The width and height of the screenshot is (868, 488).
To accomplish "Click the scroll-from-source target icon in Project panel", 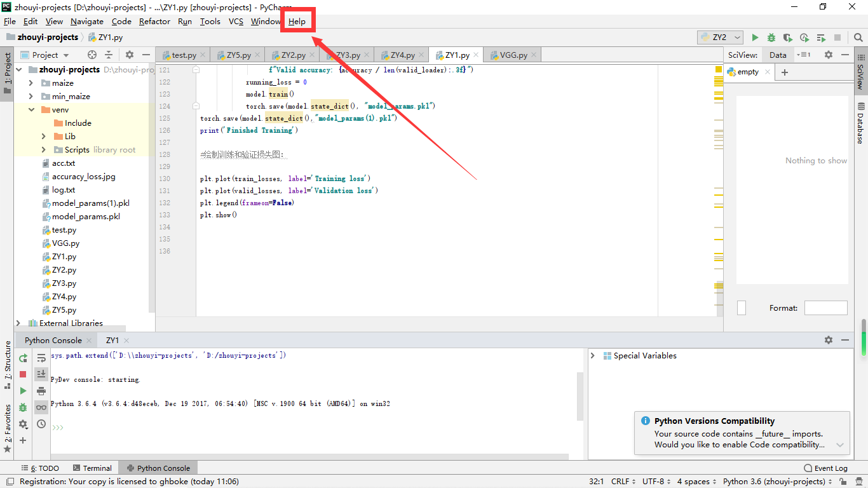I will (x=92, y=55).
